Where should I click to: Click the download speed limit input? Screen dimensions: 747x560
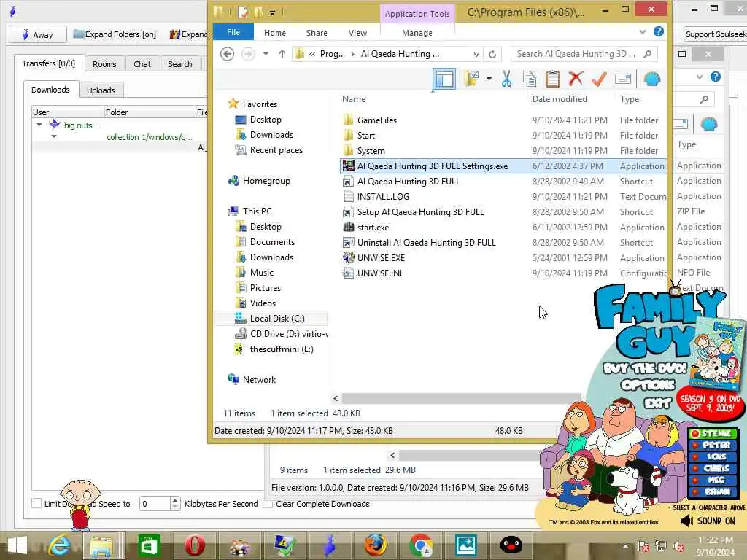pyautogui.click(x=155, y=504)
